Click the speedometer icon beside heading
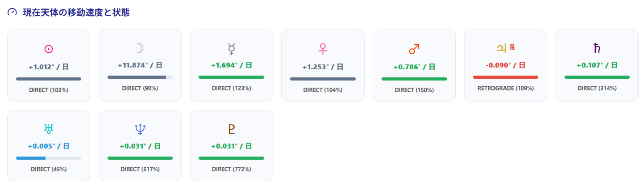644x191 pixels. click(x=12, y=13)
